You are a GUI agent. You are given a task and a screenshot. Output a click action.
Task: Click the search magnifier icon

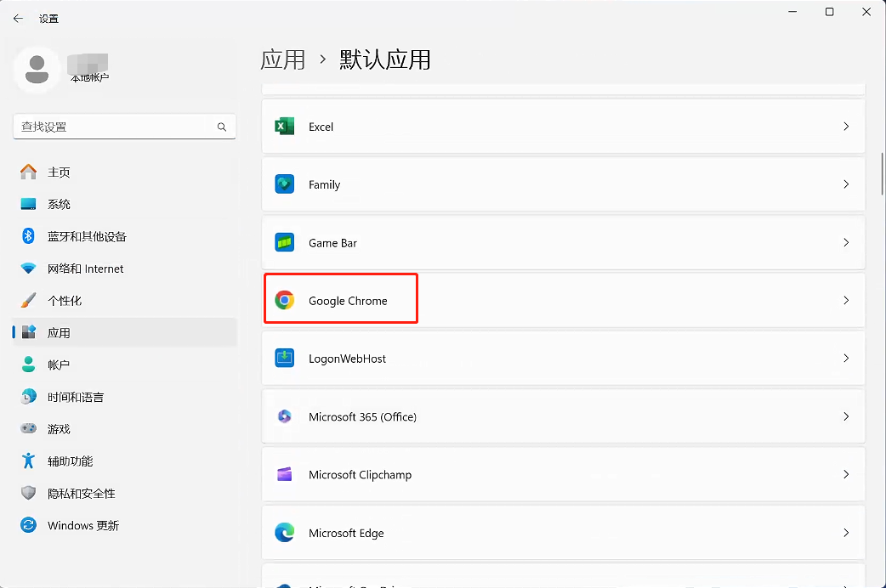tap(221, 127)
